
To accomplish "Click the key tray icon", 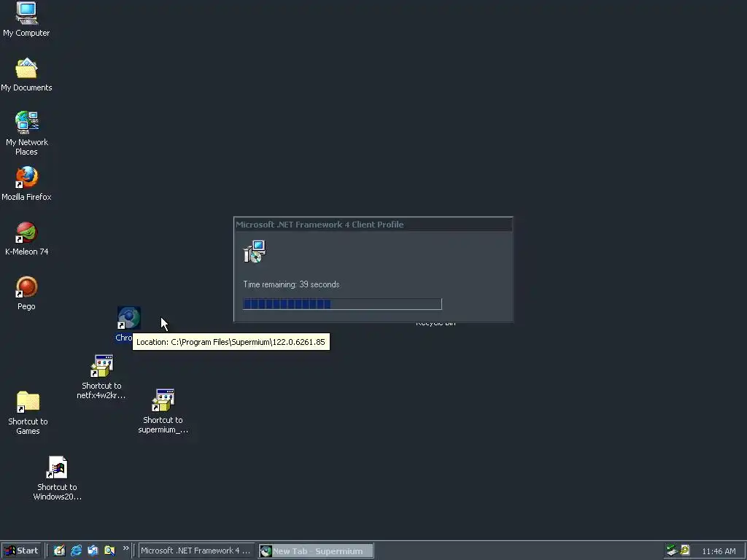I will [685, 551].
